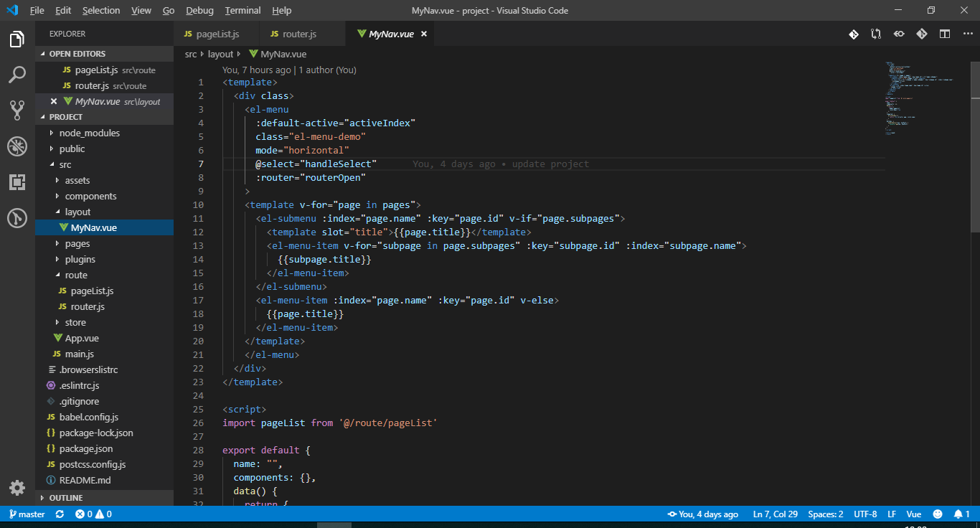The image size is (980, 528).
Task: Click the VS Code logo in title bar
Action: [12, 10]
